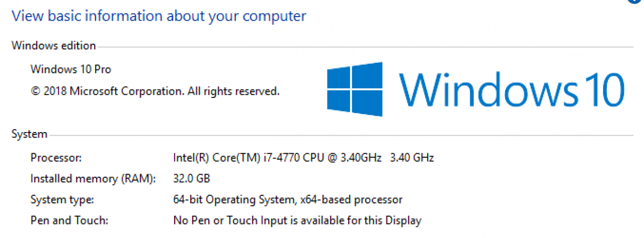Select the "Pen and Touch:" label

(x=69, y=220)
